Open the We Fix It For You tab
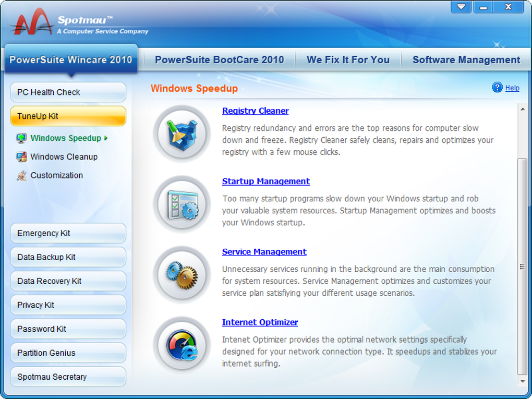This screenshot has height=399, width=532. [348, 59]
